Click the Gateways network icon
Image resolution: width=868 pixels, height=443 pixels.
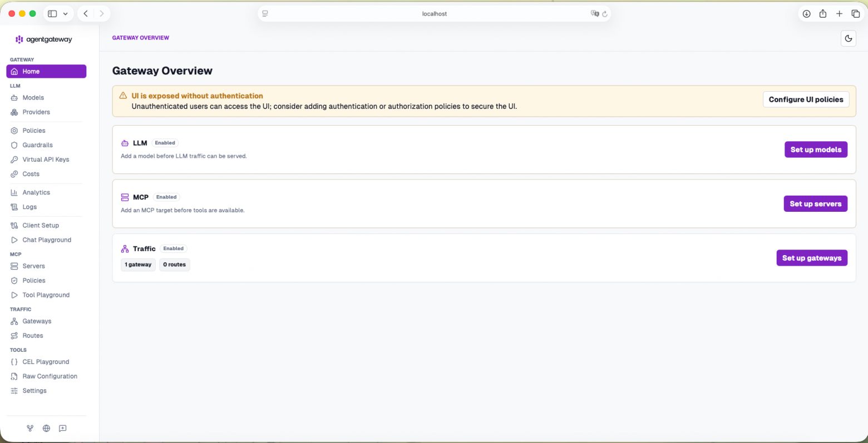14,321
